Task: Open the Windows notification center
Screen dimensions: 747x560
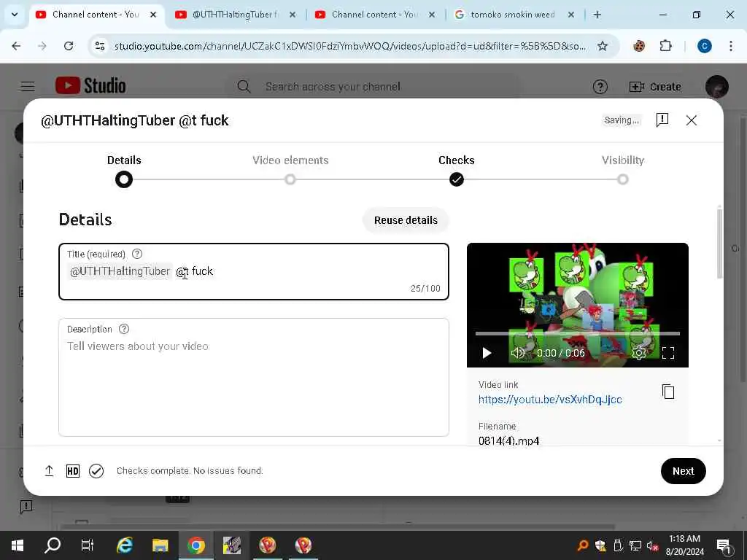Action: (x=724, y=545)
